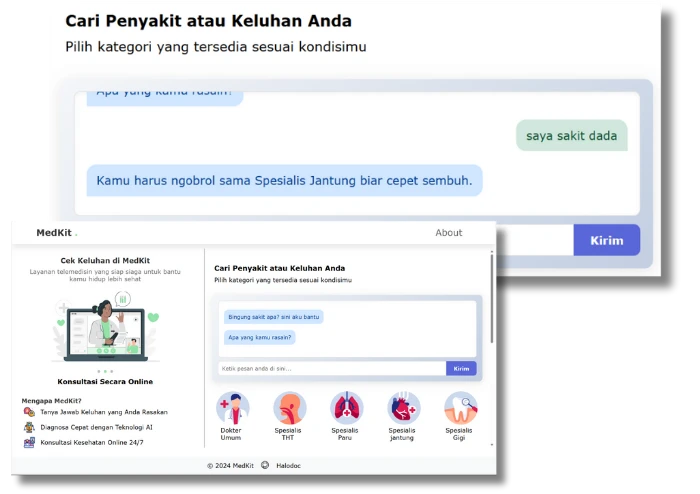Pick the Spesialis Paru lungs icon
700x494 pixels.
(x=347, y=407)
